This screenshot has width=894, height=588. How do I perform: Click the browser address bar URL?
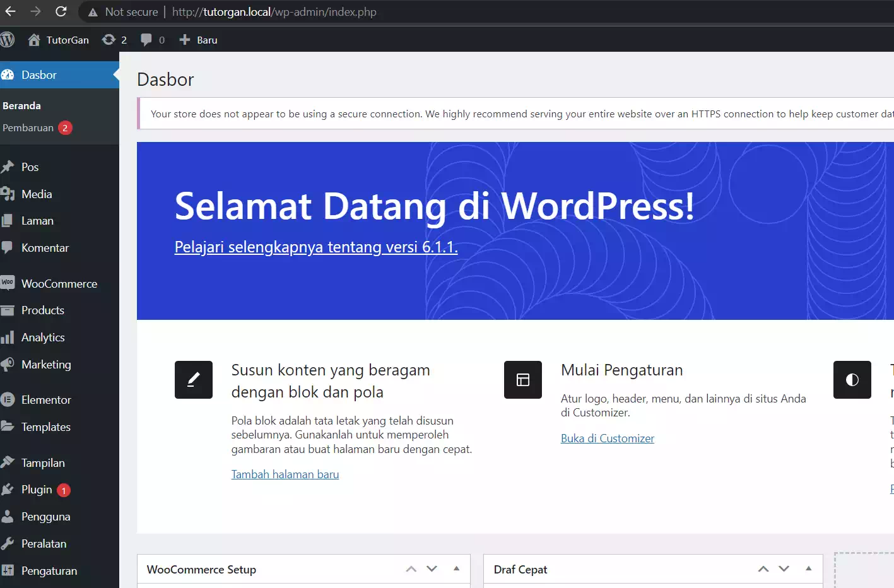[274, 12]
